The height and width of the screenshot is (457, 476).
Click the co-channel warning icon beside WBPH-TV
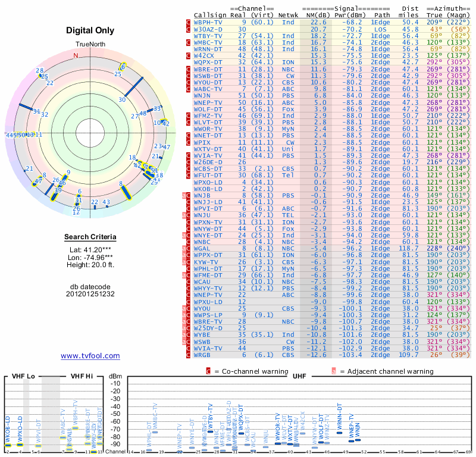coord(189,22)
